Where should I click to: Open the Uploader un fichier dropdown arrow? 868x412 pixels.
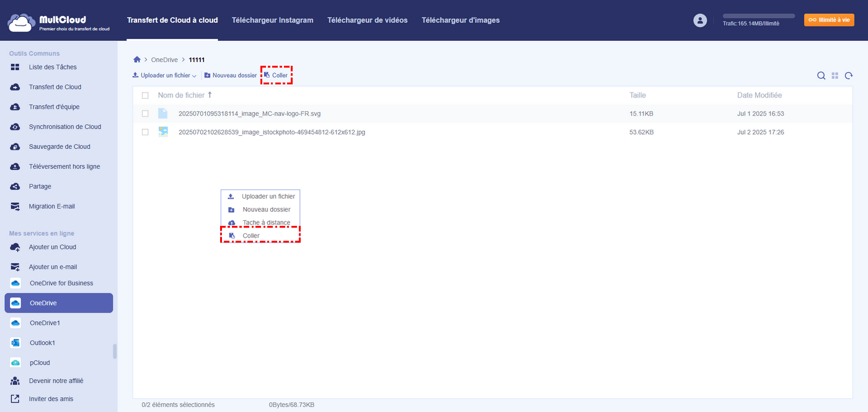(194, 76)
